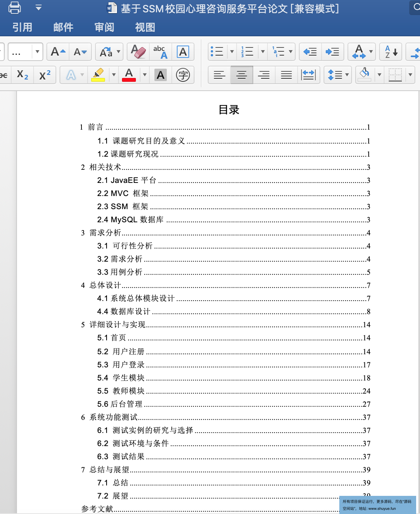The height and width of the screenshot is (514, 420).
Task: Click TOC entry 6.2 测试环境与条件
Action: (234, 443)
